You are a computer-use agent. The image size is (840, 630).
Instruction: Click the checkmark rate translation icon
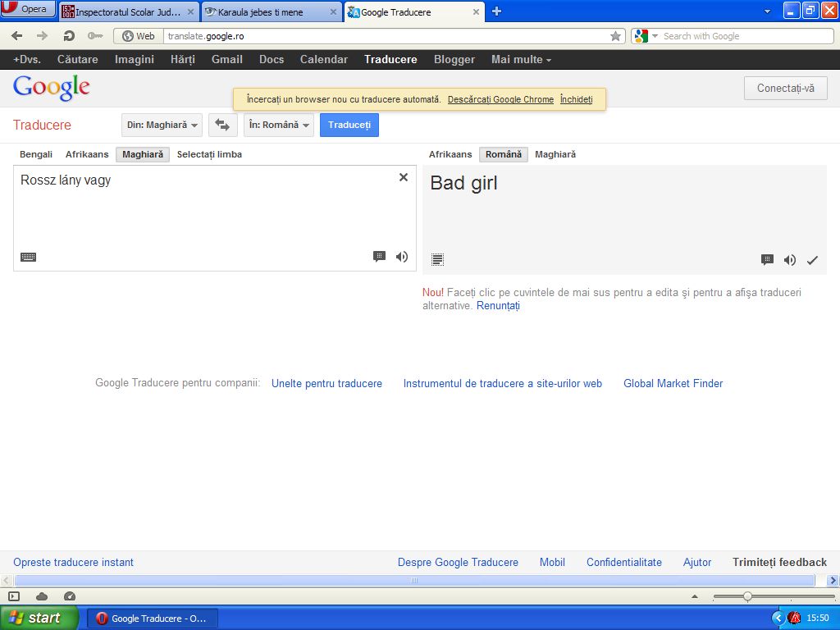pos(812,260)
